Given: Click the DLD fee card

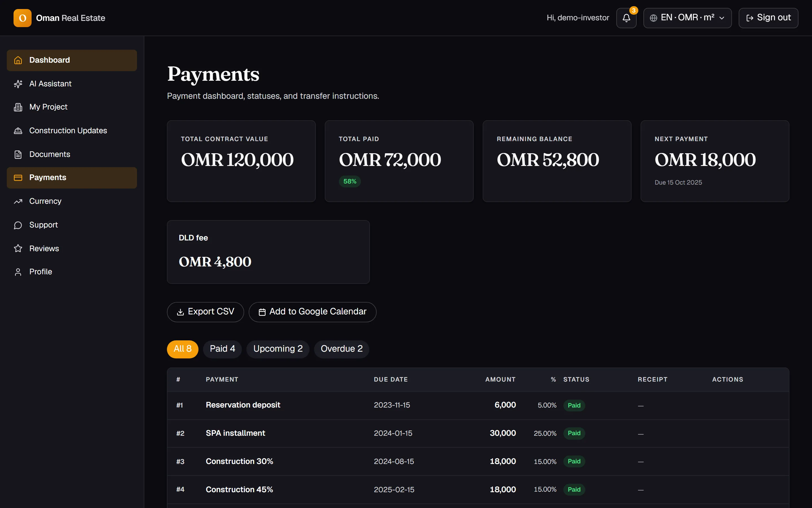Looking at the screenshot, I should click(268, 252).
